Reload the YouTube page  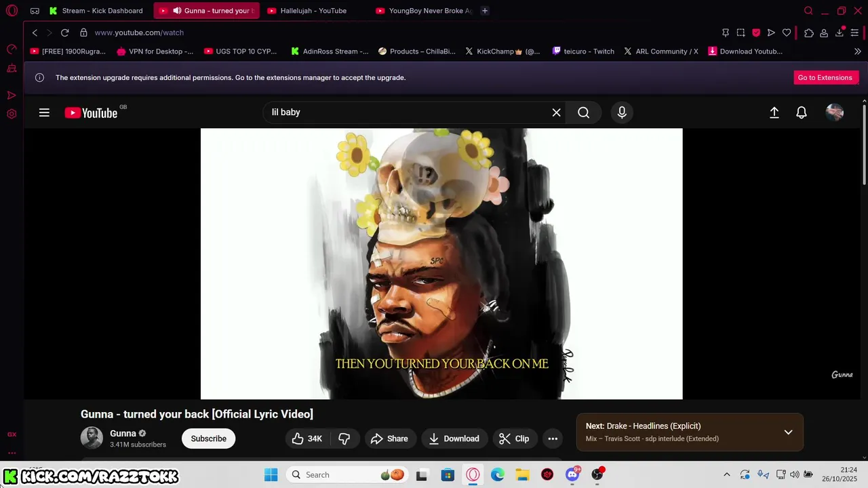coord(65,33)
